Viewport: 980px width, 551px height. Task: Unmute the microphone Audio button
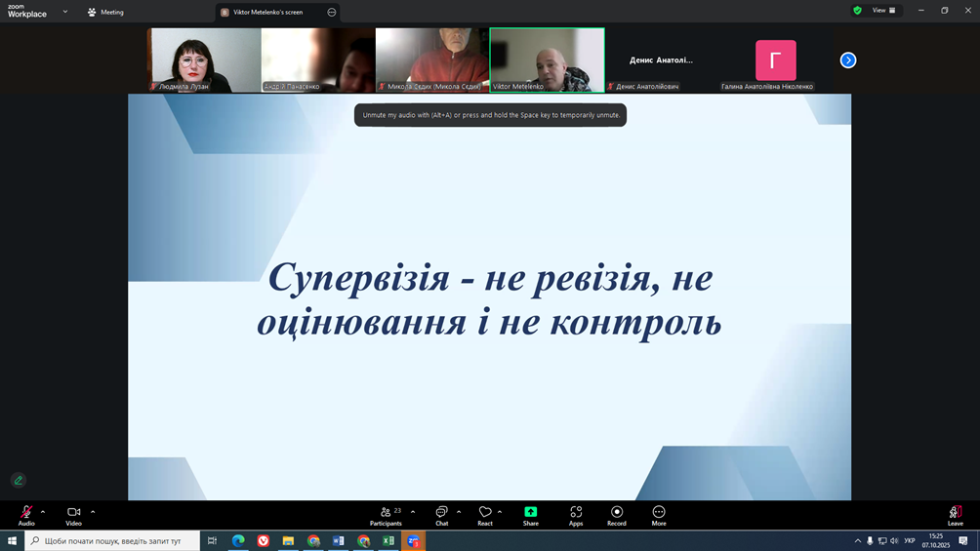coord(26,514)
